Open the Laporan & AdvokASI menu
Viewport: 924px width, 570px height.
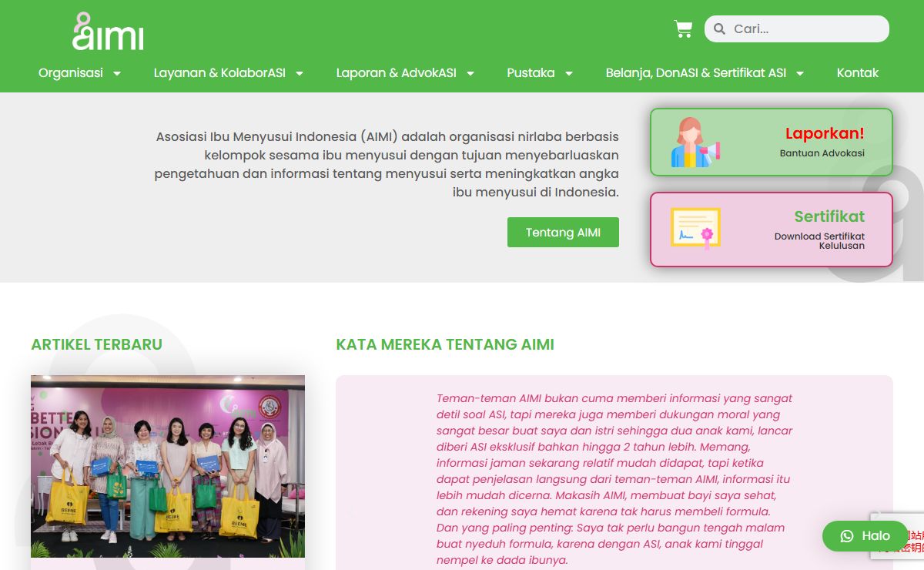point(396,73)
